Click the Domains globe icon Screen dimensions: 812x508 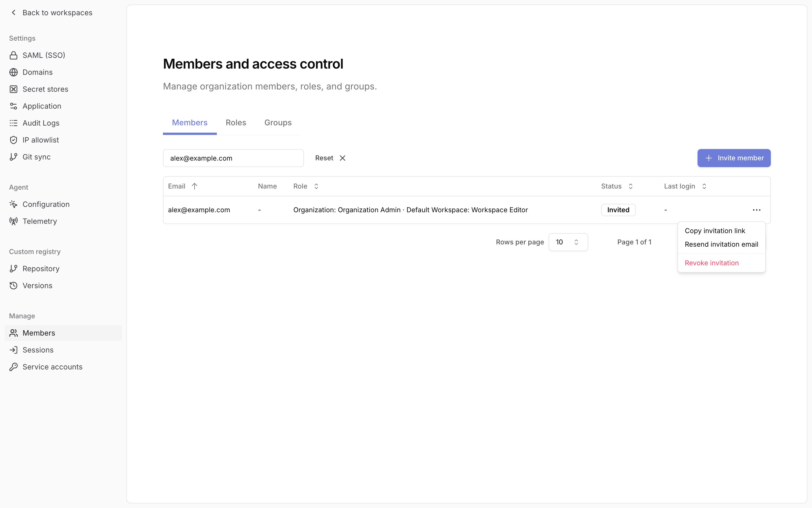(x=14, y=72)
